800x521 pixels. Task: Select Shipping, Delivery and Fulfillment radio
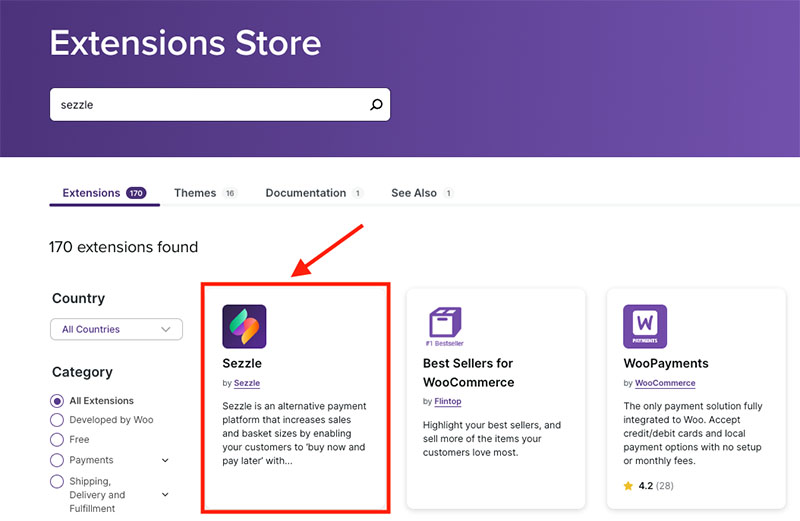click(57, 481)
